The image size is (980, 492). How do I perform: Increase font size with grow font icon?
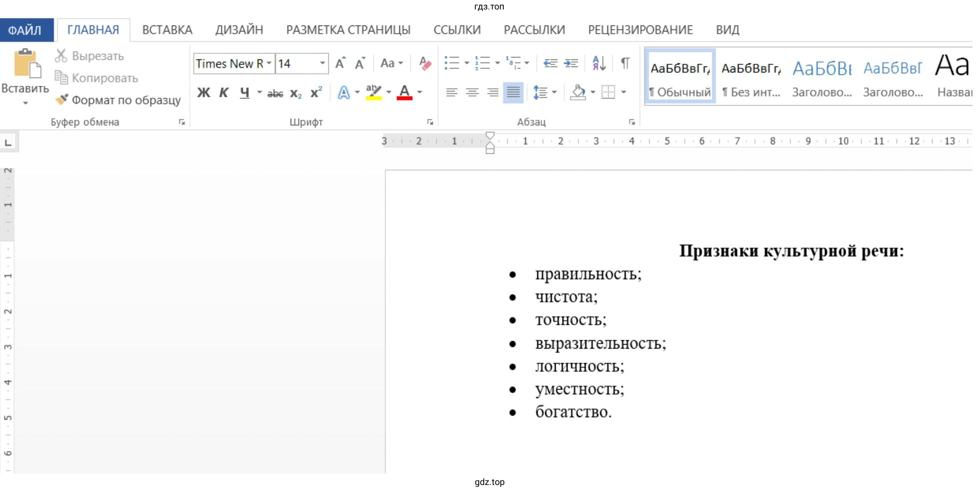click(340, 63)
